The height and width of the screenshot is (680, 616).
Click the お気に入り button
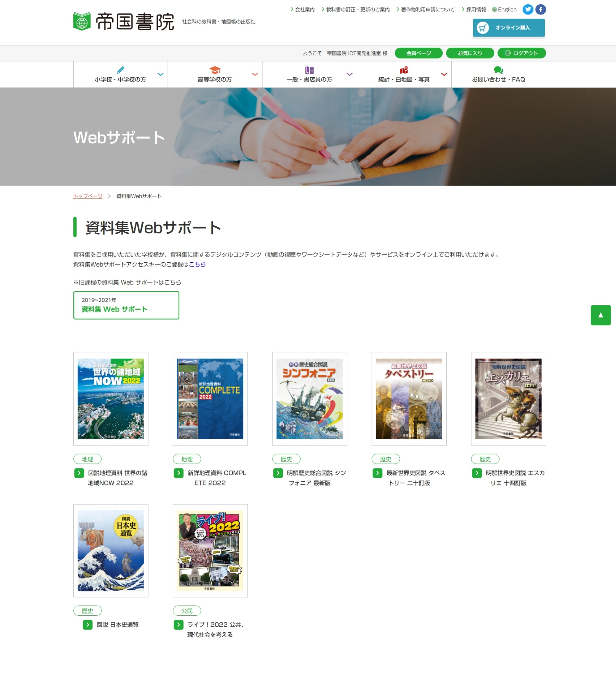(470, 53)
